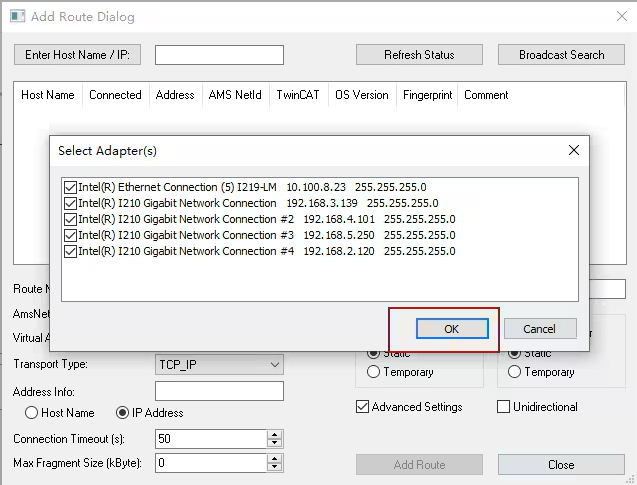The image size is (637, 485).
Task: Click the Address Info input field
Action: click(219, 391)
